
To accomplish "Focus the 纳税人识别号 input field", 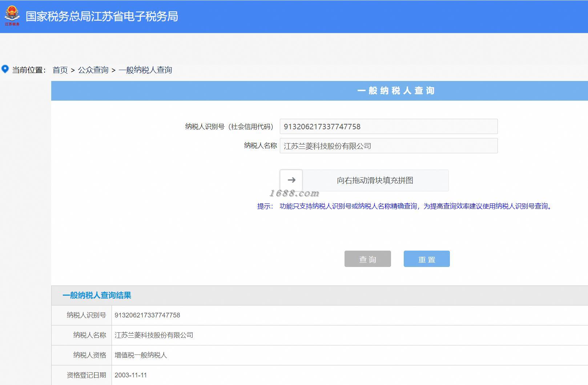I will (x=388, y=126).
